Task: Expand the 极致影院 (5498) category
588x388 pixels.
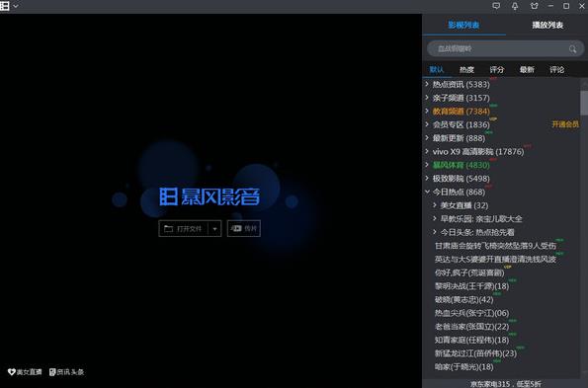Action: tap(427, 179)
